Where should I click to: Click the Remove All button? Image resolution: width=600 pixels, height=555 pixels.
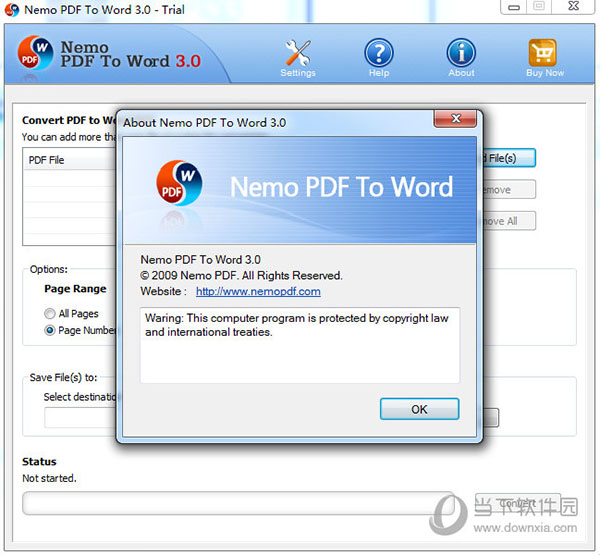pyautogui.click(x=509, y=221)
